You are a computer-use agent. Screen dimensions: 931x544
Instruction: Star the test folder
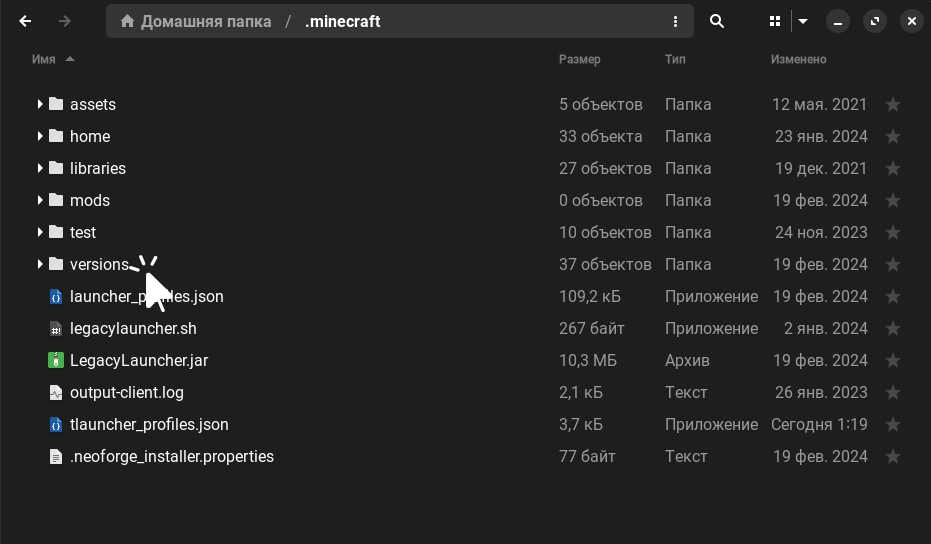pyautogui.click(x=892, y=233)
